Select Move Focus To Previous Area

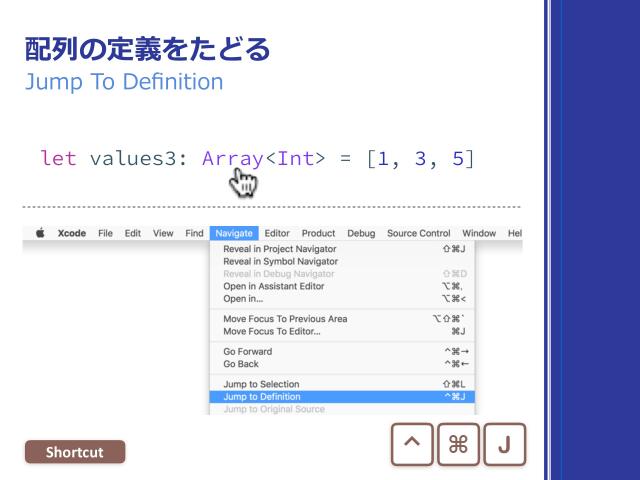(285, 319)
